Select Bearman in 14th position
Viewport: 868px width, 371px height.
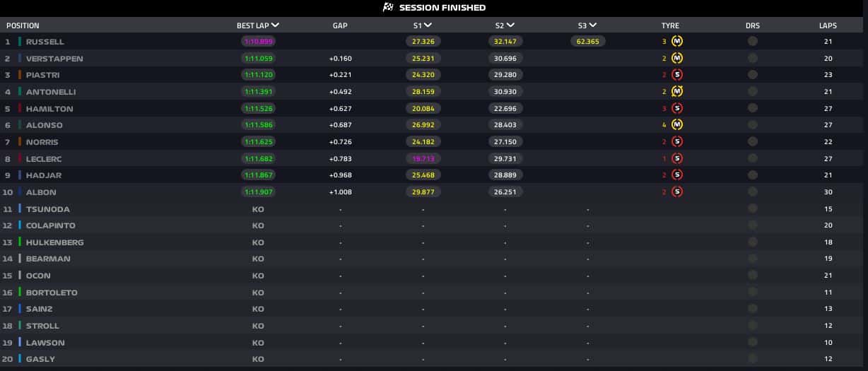pyautogui.click(x=48, y=259)
